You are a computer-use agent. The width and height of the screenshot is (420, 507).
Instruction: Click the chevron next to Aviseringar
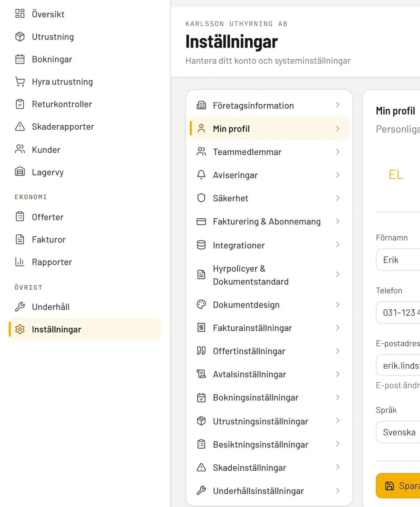[x=337, y=175]
